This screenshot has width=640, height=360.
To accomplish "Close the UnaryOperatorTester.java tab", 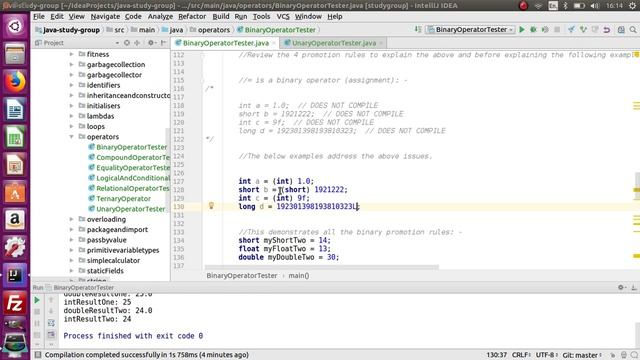I will [381, 43].
